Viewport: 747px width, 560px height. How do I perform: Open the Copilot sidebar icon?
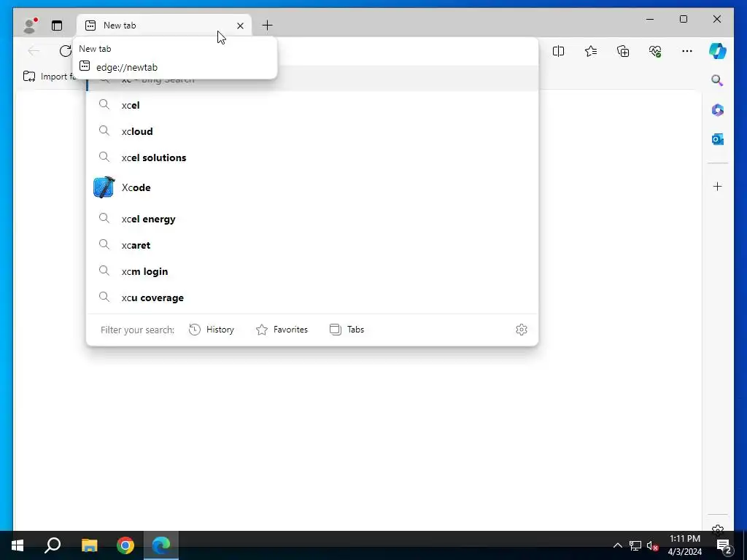tap(718, 51)
